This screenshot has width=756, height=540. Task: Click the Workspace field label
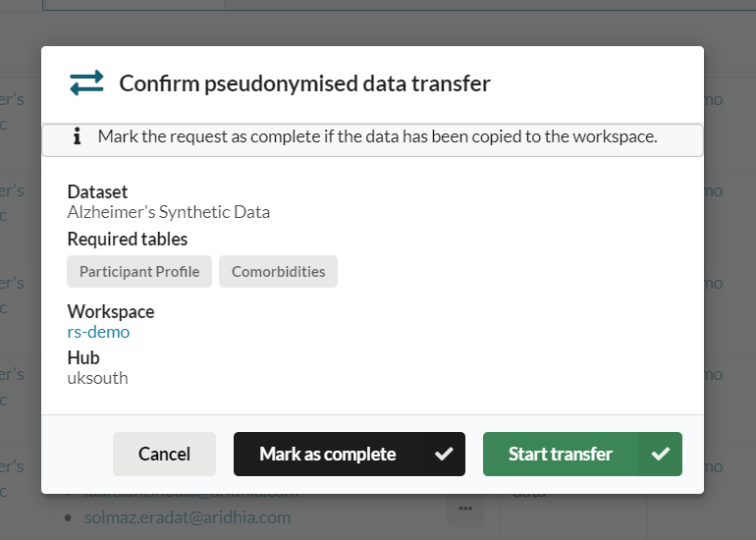pyautogui.click(x=110, y=312)
